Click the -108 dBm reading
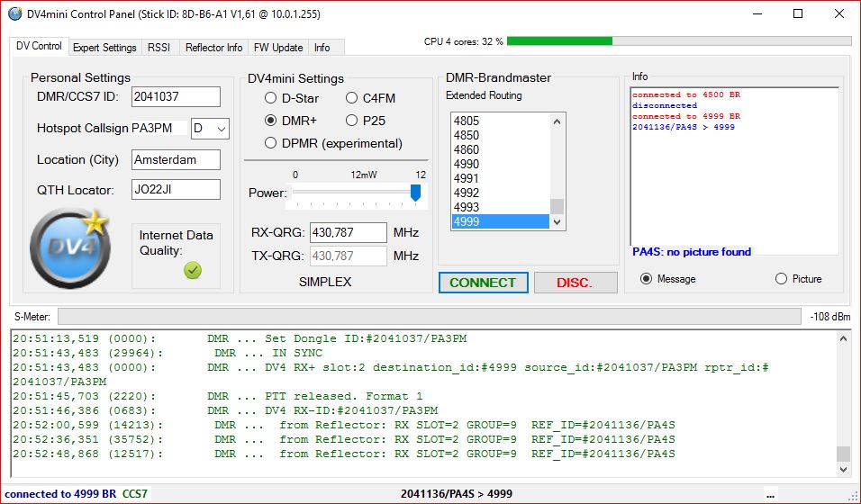 (830, 317)
